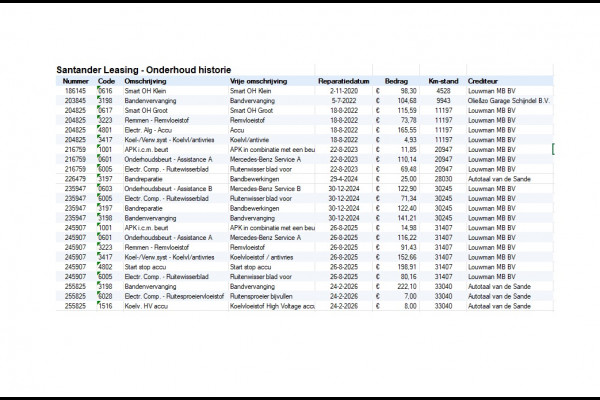Click the 'Santander Leasing - Onderhoud historie' title

point(143,70)
